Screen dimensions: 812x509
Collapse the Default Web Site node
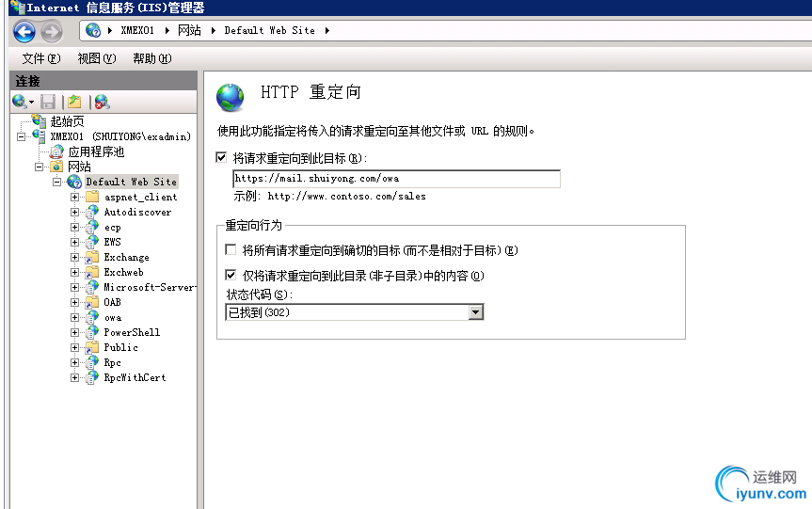coord(57,182)
